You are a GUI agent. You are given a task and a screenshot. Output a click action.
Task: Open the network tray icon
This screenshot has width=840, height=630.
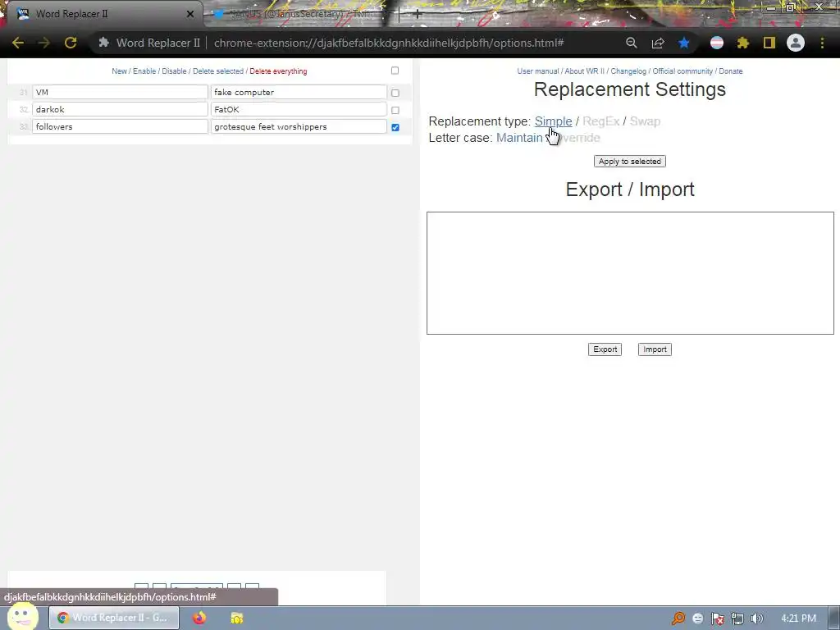[x=737, y=619]
